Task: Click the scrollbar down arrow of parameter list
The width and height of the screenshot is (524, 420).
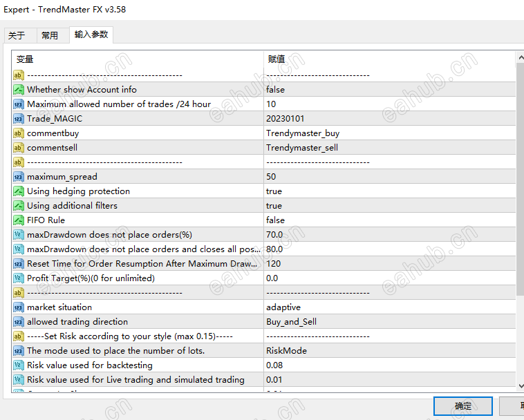Action: (521, 385)
